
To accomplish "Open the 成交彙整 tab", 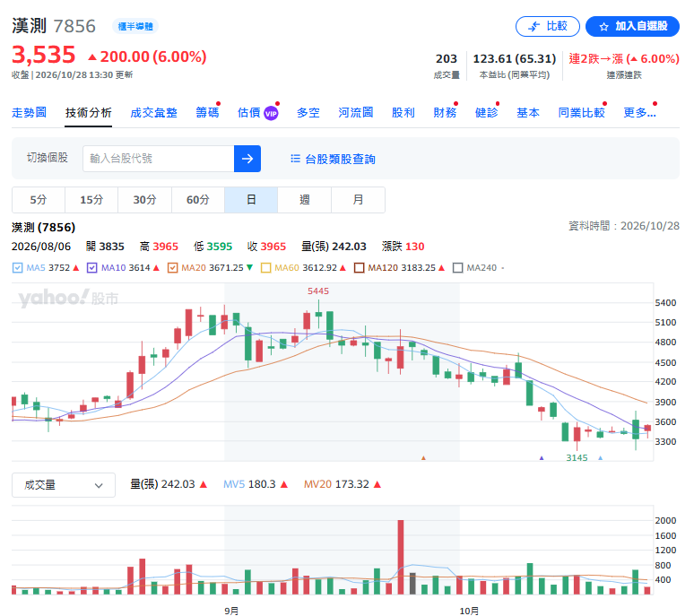I will pos(153,113).
